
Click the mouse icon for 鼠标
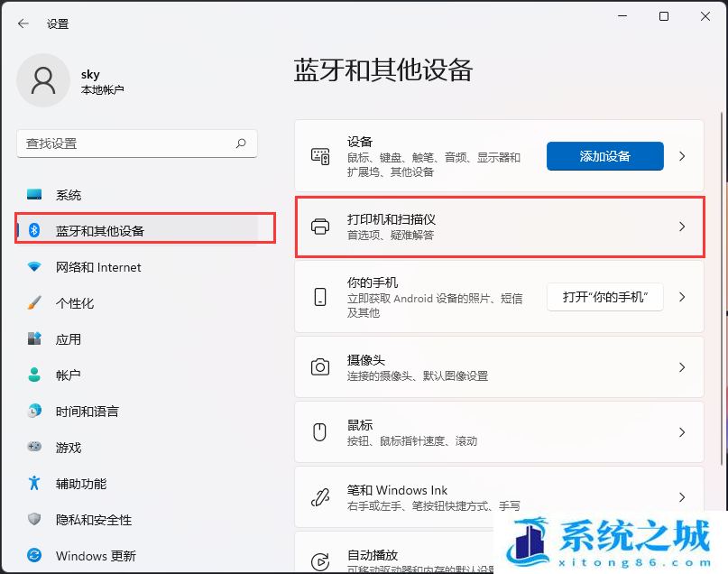coord(320,432)
